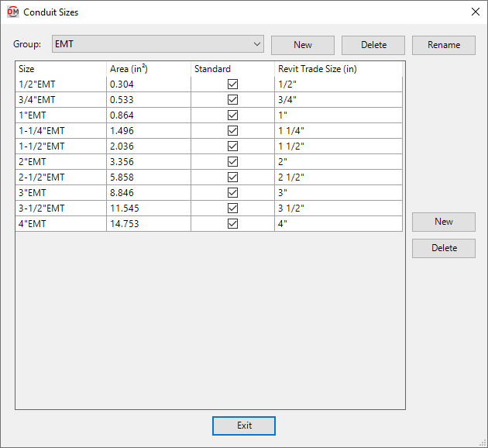Click the Rename group button
The height and width of the screenshot is (448, 488).
[444, 45]
